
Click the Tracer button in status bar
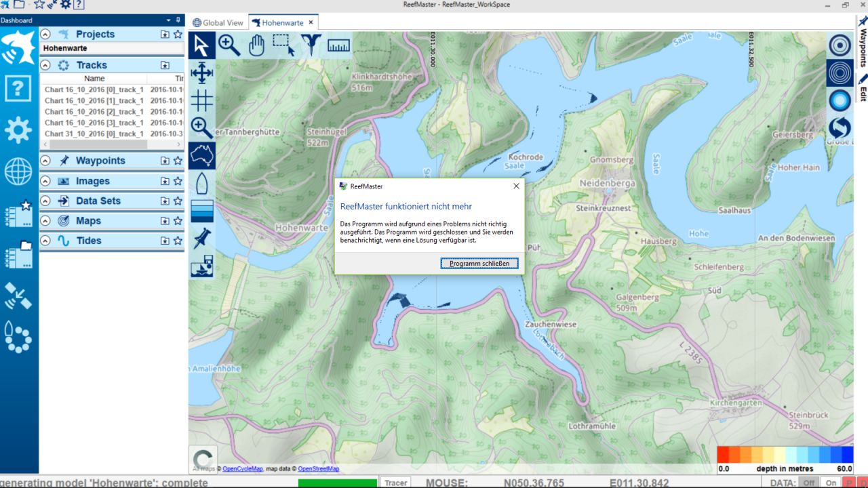[396, 483]
